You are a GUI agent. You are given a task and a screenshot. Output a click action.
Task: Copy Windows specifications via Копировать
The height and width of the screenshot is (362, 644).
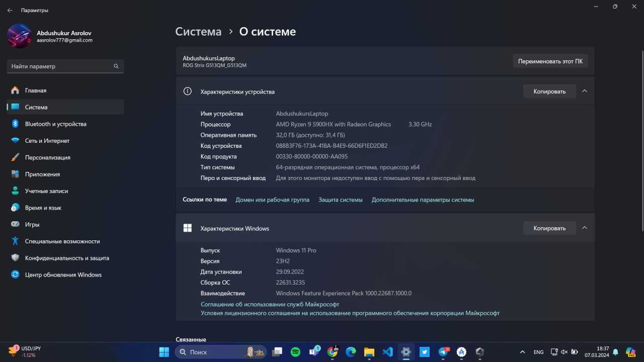(x=549, y=228)
